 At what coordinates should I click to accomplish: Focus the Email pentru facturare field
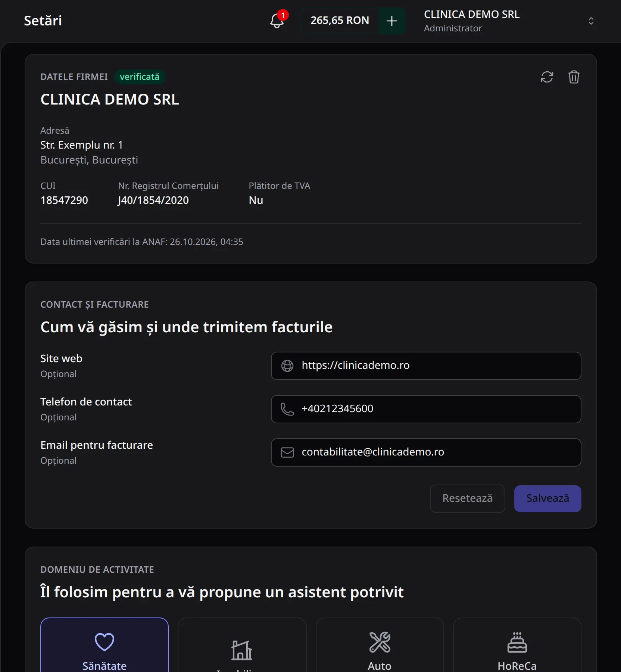[x=426, y=452]
